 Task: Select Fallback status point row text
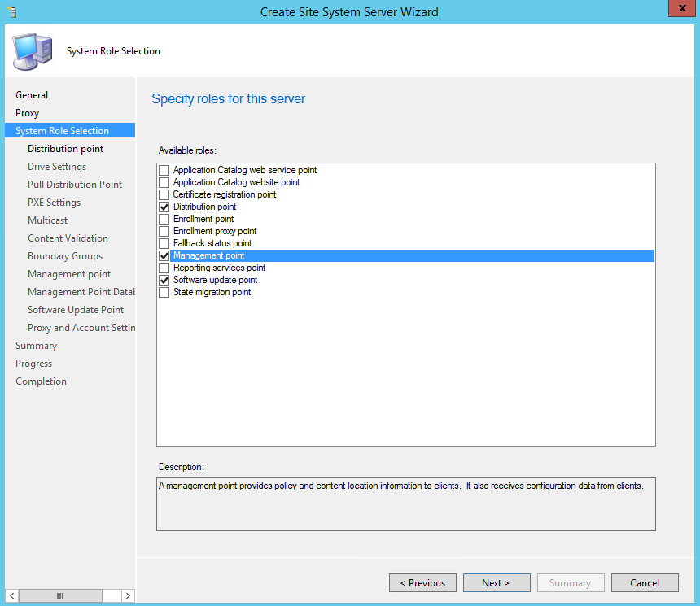click(x=212, y=243)
